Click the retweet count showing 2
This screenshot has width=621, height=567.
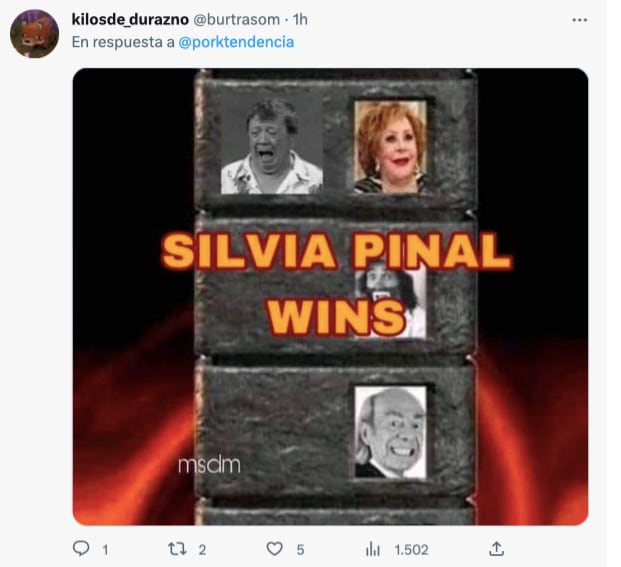coord(202,550)
